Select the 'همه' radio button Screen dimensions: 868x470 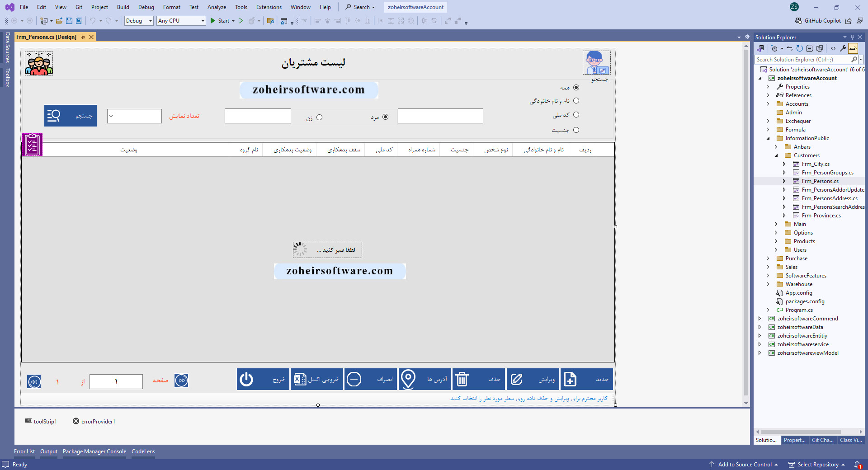576,88
